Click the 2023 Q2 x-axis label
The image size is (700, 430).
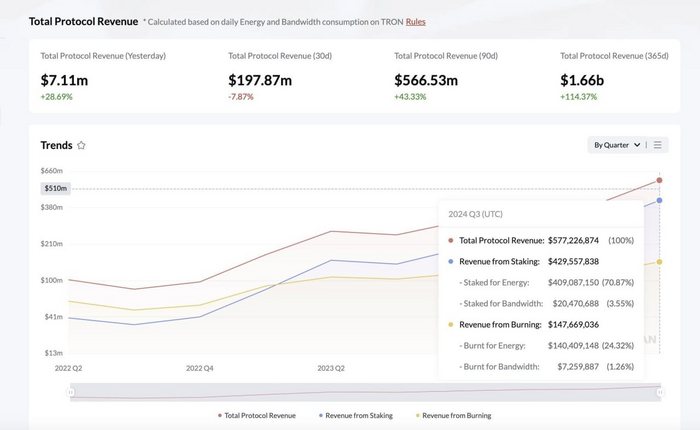(x=331, y=368)
